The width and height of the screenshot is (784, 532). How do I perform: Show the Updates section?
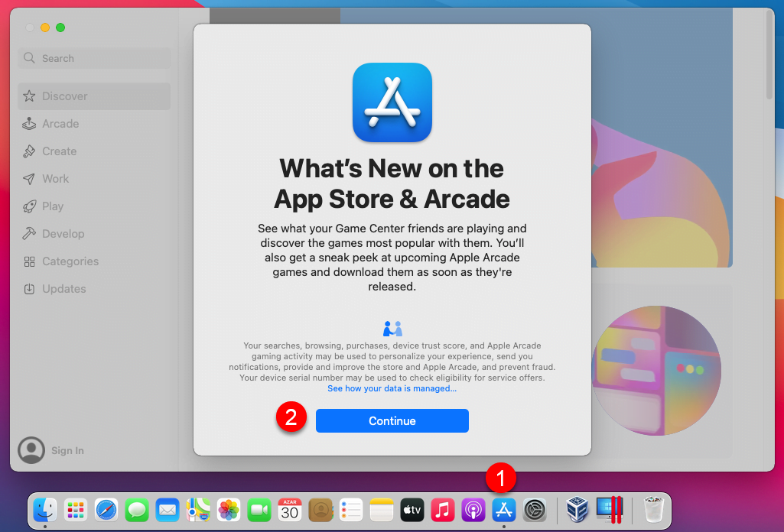tap(94, 288)
